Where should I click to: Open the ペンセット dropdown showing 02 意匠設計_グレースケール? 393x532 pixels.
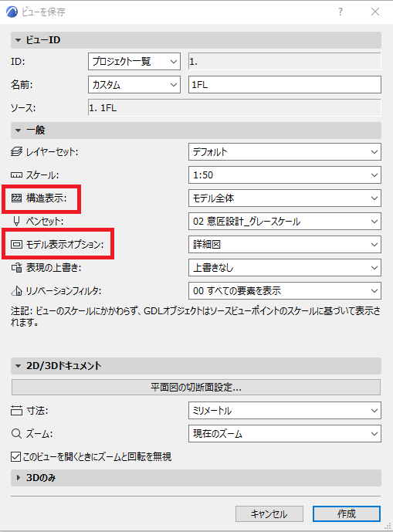(285, 222)
